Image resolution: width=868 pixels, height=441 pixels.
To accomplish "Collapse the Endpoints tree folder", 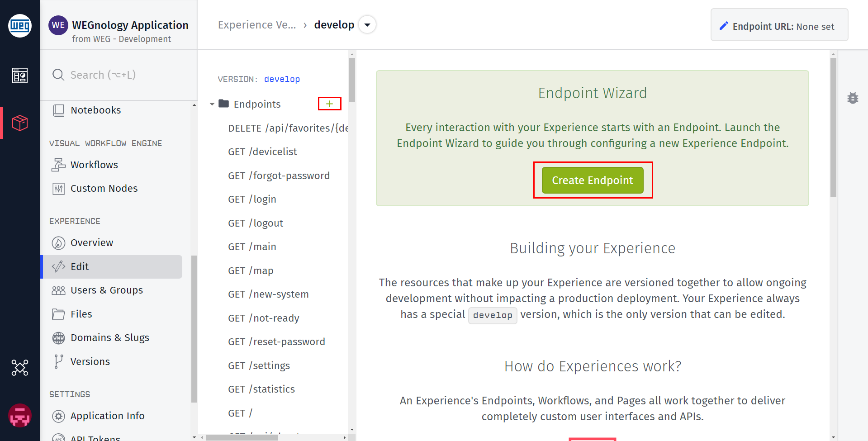I will (212, 104).
